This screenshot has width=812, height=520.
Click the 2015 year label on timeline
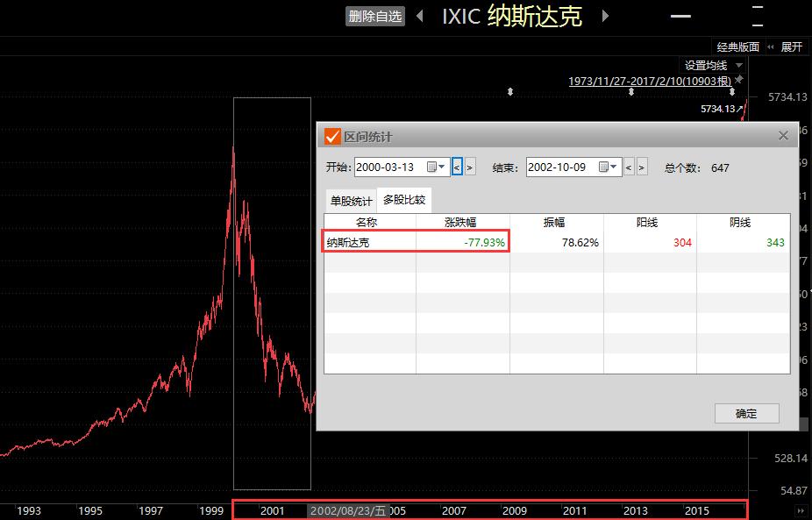tap(697, 510)
